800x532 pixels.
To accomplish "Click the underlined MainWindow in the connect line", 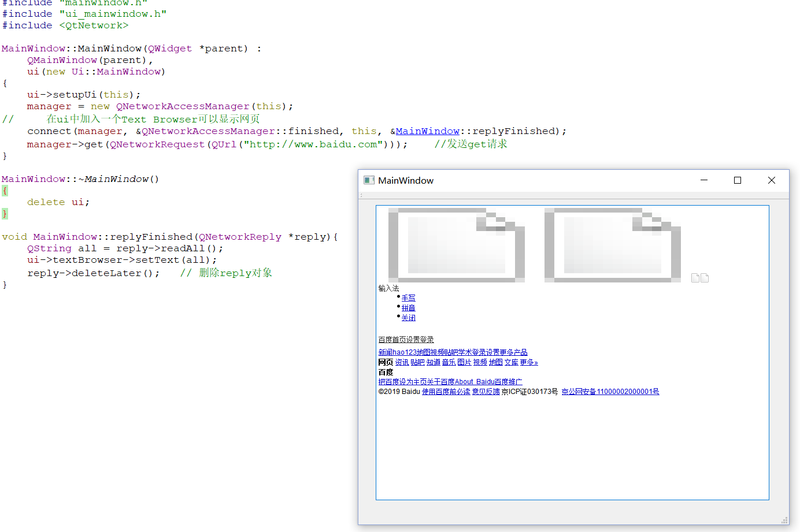I will pos(428,131).
